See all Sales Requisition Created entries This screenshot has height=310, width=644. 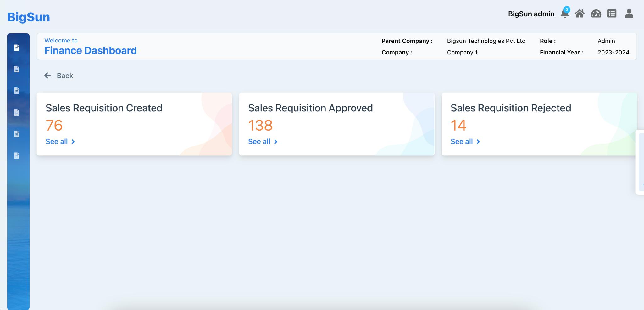pyautogui.click(x=60, y=142)
